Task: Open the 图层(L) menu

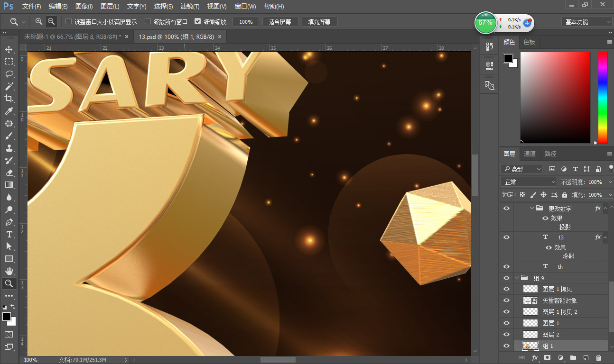Action: pos(110,6)
